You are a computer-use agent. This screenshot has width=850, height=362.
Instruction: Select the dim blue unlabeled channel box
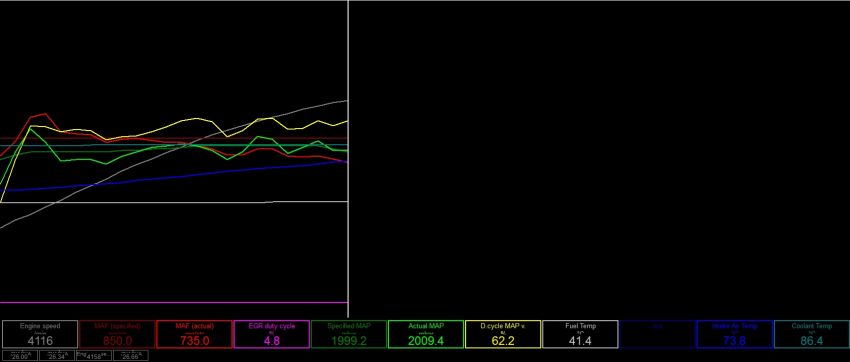point(658,334)
